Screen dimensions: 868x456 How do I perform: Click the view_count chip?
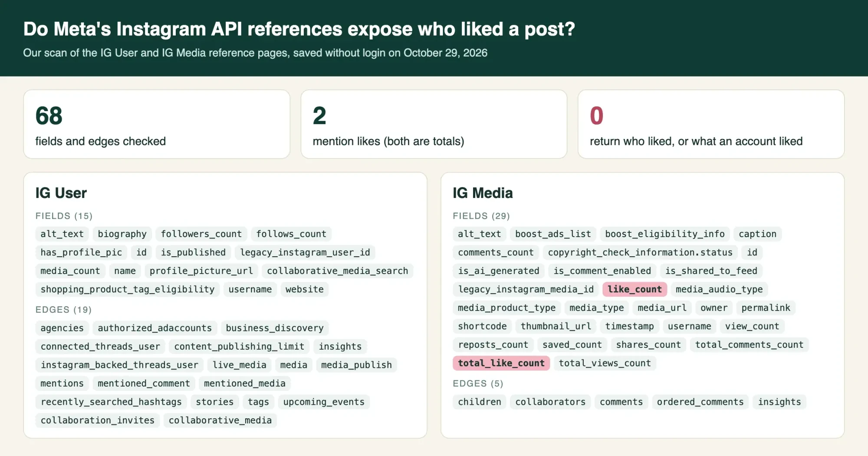(x=752, y=326)
